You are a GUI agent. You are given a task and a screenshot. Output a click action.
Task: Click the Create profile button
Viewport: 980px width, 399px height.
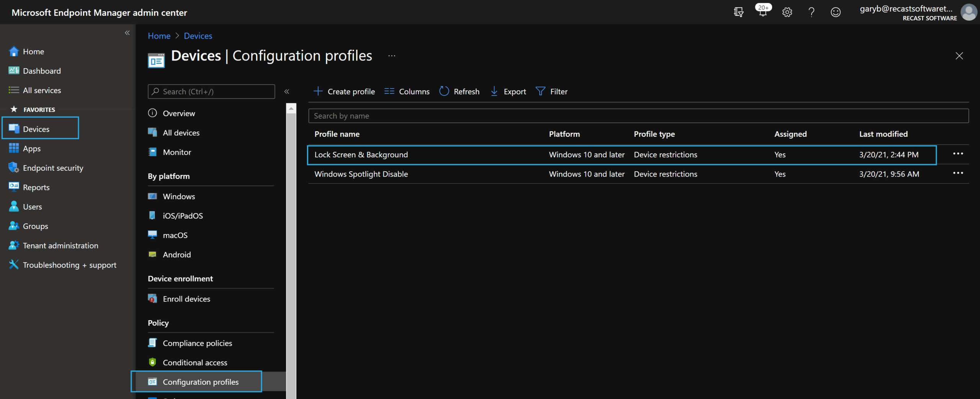point(344,92)
